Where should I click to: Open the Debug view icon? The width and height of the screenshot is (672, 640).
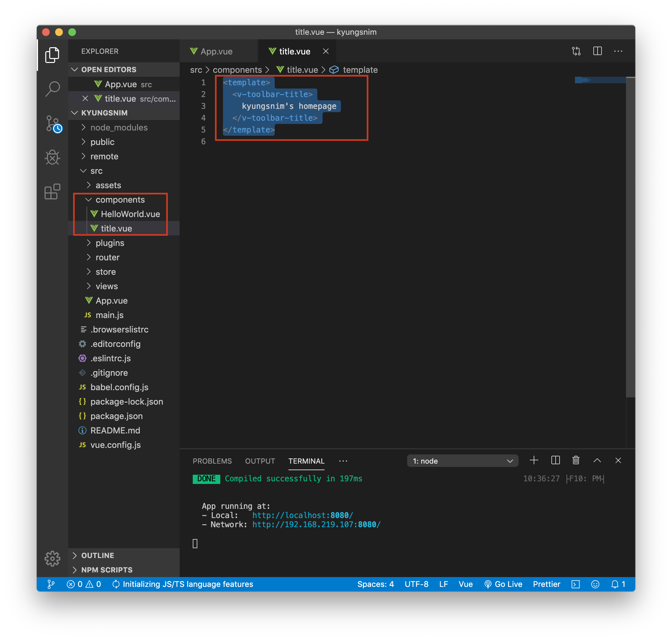pos(52,158)
